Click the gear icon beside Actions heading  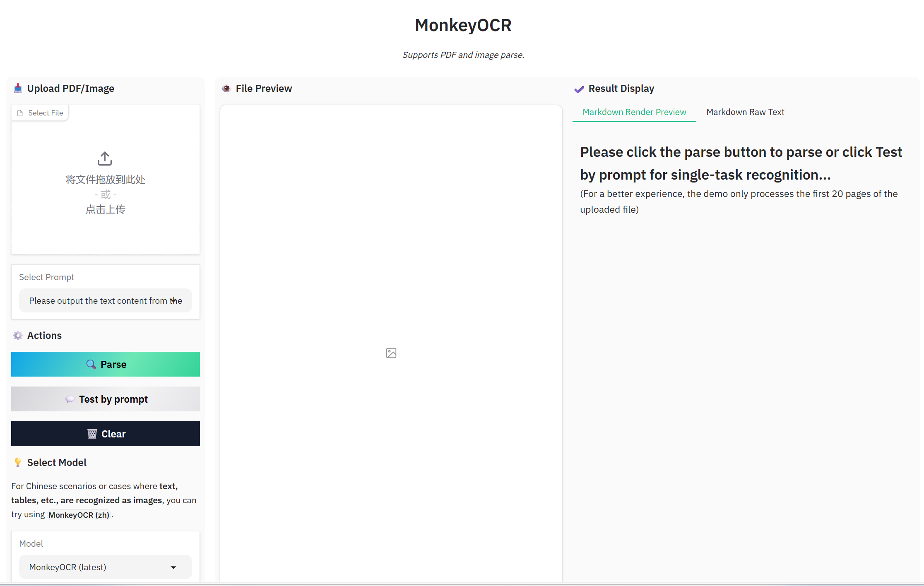coord(18,336)
